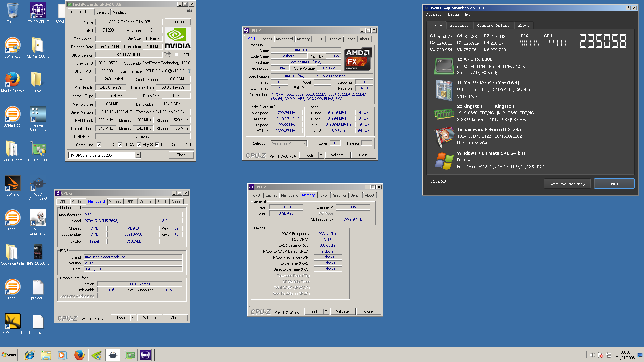Click the AMD FX processor logo in CPU-Z
This screenshot has height=362, width=644.
(358, 59)
